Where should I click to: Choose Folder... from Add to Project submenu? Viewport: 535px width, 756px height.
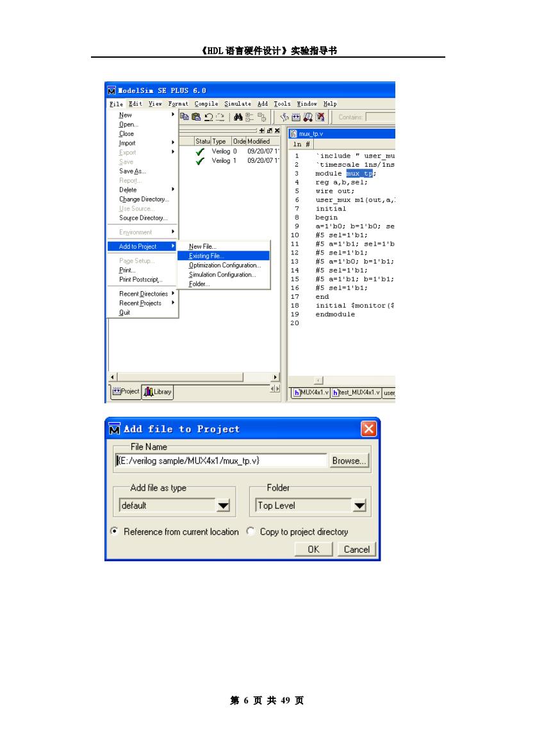point(224,284)
